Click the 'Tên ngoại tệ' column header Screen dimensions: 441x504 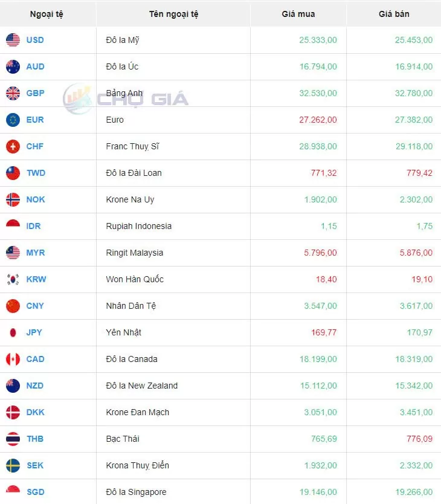tap(173, 14)
